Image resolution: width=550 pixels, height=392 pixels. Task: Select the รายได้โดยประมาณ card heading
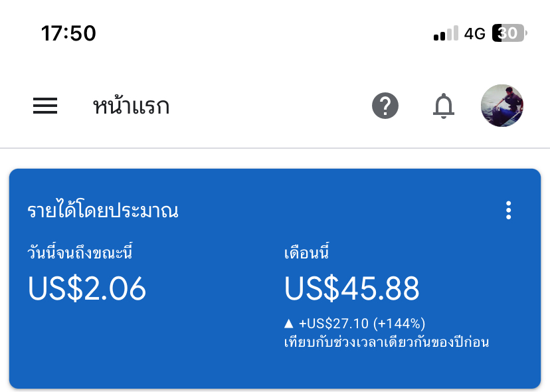[x=103, y=211]
